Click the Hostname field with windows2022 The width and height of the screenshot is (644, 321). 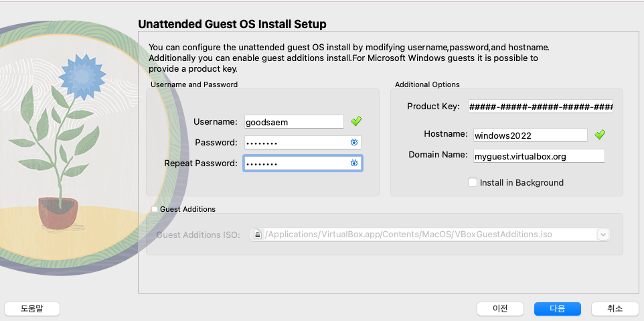[x=530, y=135]
